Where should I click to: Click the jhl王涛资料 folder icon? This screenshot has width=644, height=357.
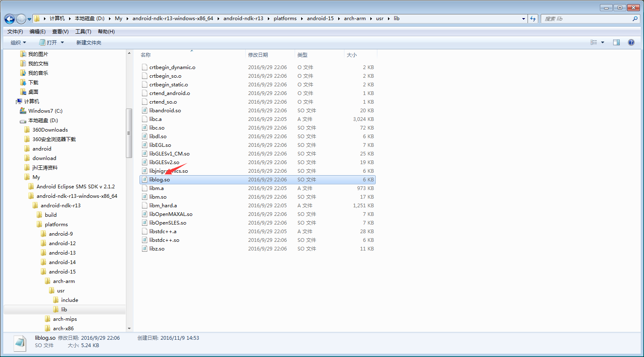pos(27,167)
